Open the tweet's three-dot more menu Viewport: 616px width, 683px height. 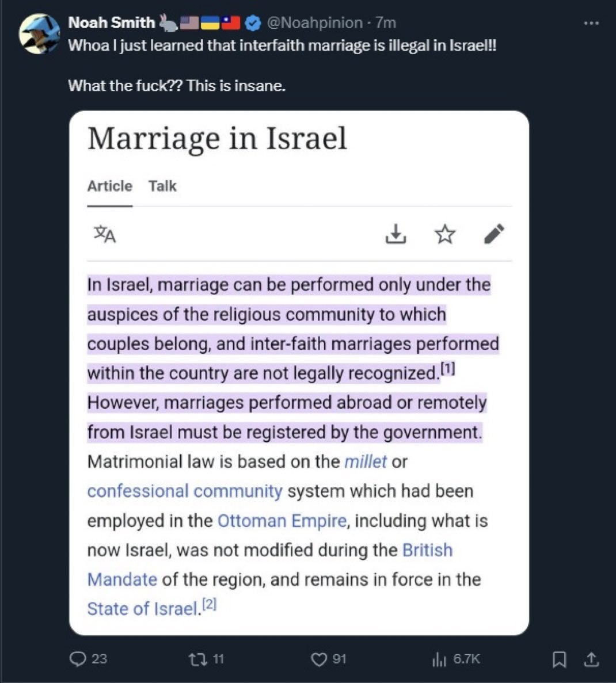[591, 23]
